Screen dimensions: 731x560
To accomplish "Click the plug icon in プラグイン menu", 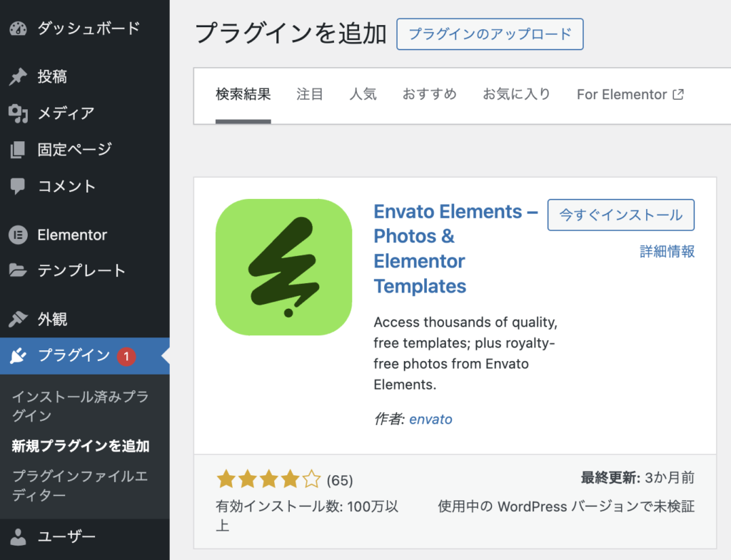I will tap(18, 355).
